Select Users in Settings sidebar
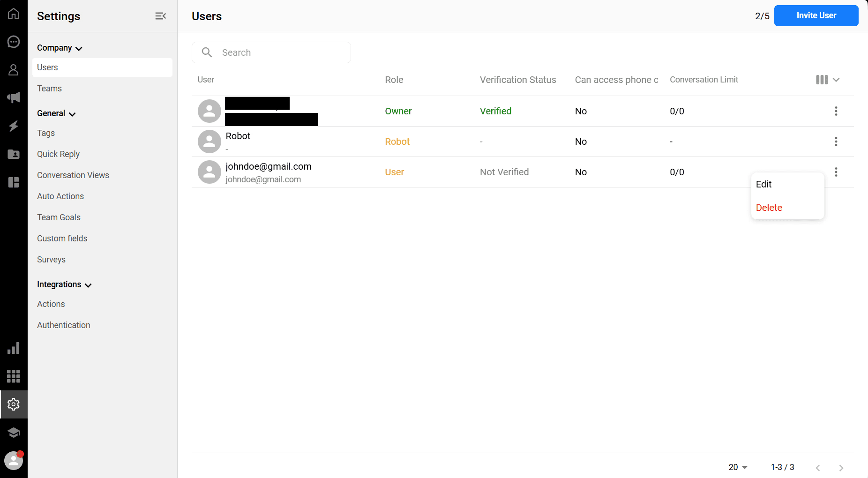 102,67
